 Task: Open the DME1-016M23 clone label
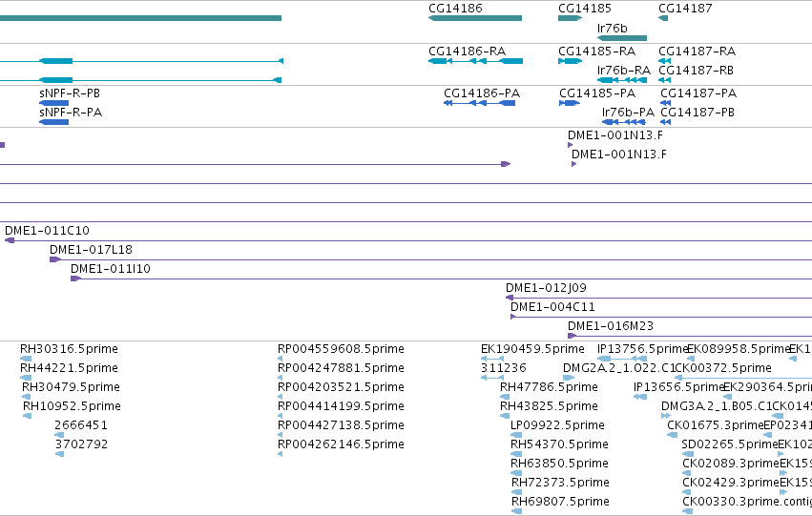point(611,326)
